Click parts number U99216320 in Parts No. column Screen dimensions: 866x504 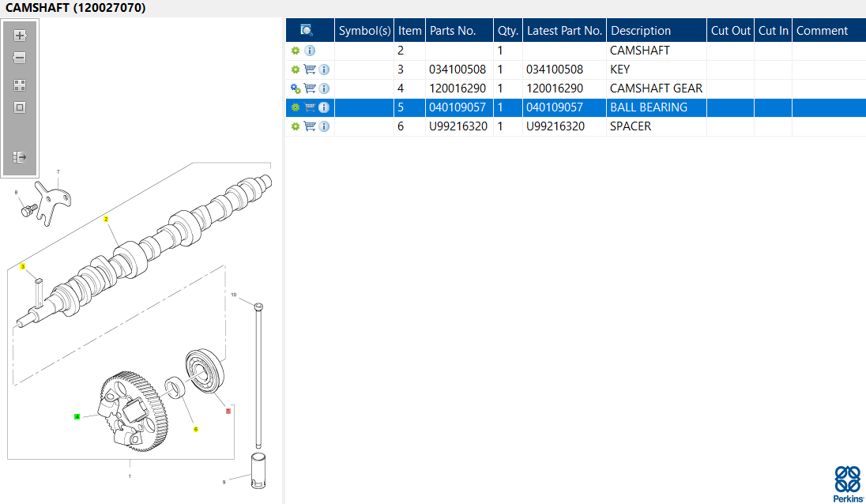click(x=458, y=126)
